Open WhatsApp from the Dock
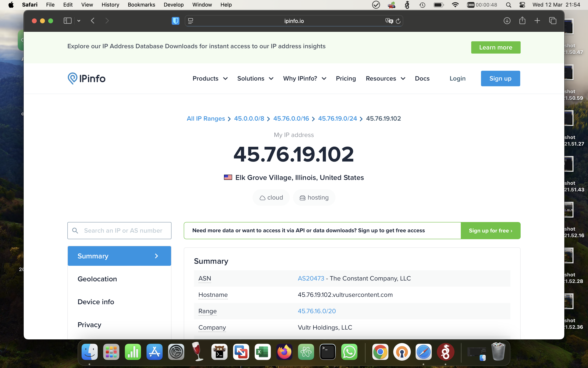 (349, 352)
